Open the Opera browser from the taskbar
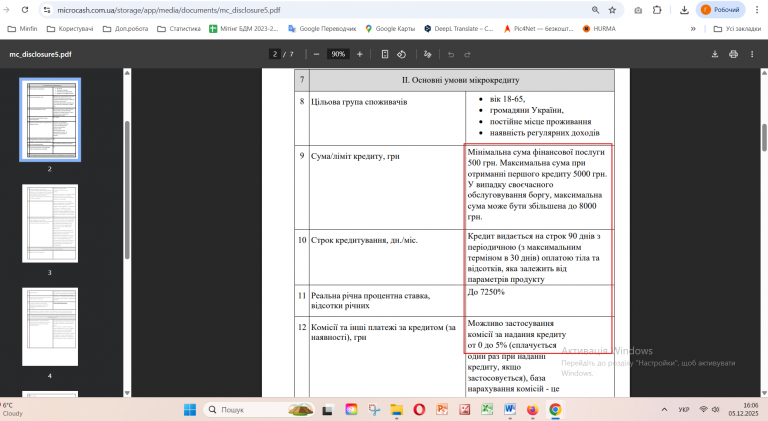 (419, 410)
